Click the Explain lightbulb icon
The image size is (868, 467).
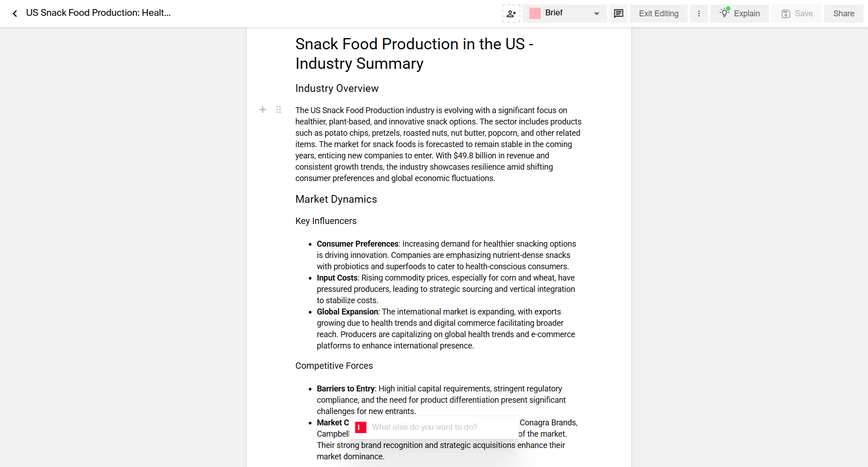pyautogui.click(x=725, y=13)
